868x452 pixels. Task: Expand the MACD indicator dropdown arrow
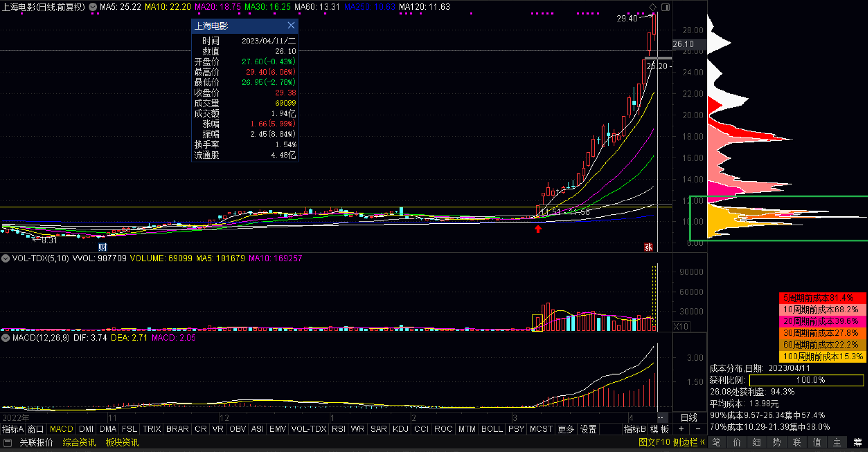click(6, 338)
